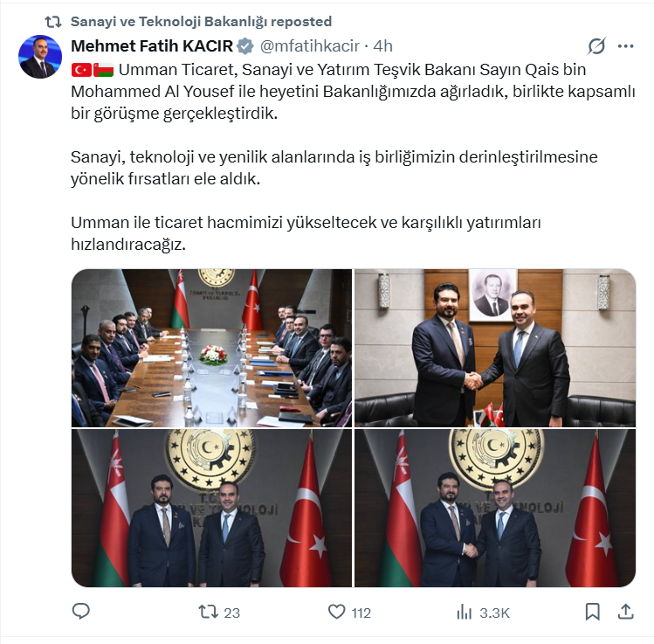Open bottom-right handshake photo with flags
The width and height of the screenshot is (654, 644).
coord(495,508)
